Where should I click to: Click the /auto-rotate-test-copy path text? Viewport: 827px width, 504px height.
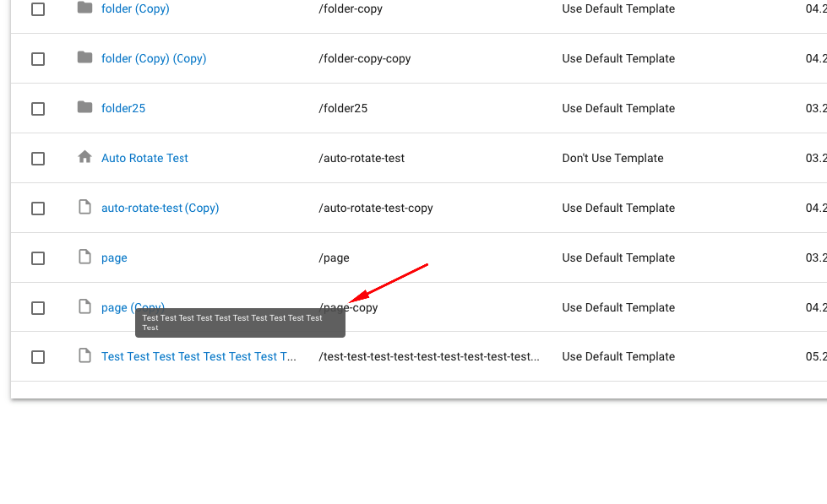coord(376,209)
